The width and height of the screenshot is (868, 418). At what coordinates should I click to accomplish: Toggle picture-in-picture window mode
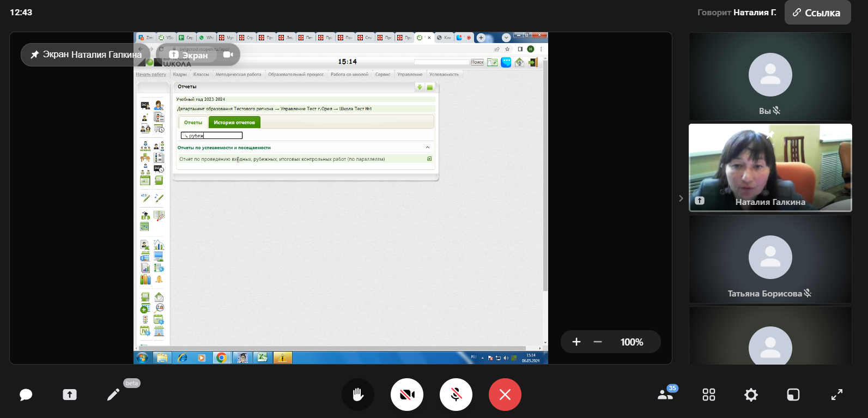point(793,395)
